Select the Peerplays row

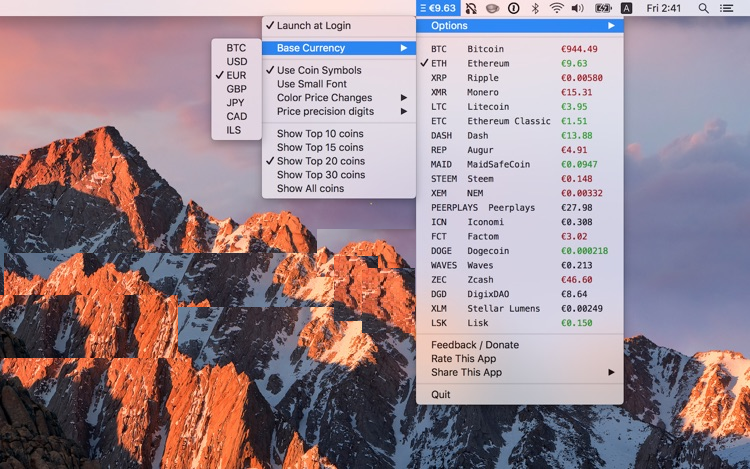pos(519,208)
